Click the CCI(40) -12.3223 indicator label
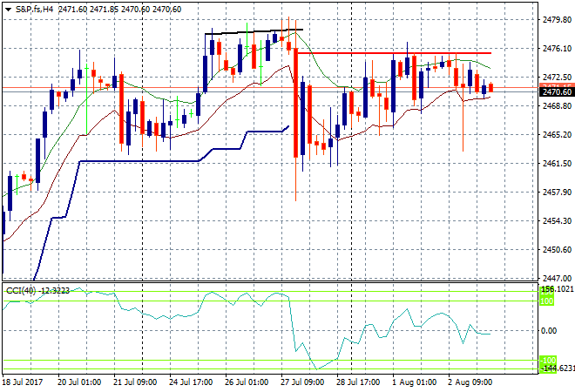Viewport: 575px width, 392px height. [38, 291]
